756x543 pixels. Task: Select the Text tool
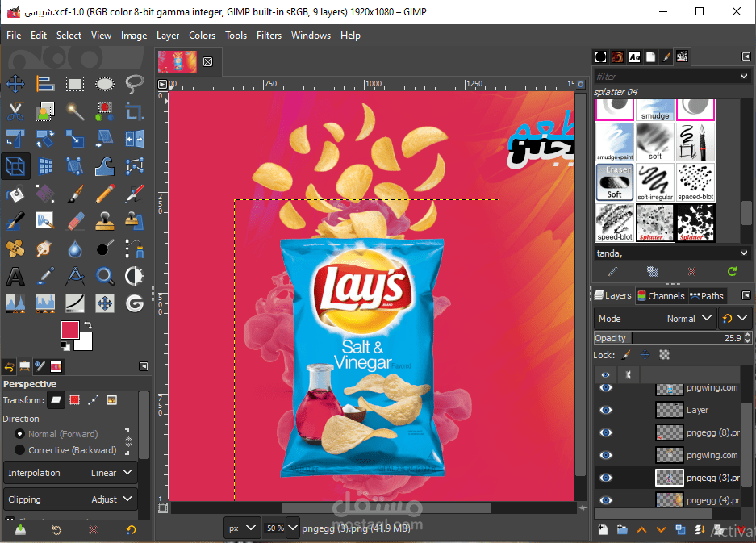[x=15, y=276]
